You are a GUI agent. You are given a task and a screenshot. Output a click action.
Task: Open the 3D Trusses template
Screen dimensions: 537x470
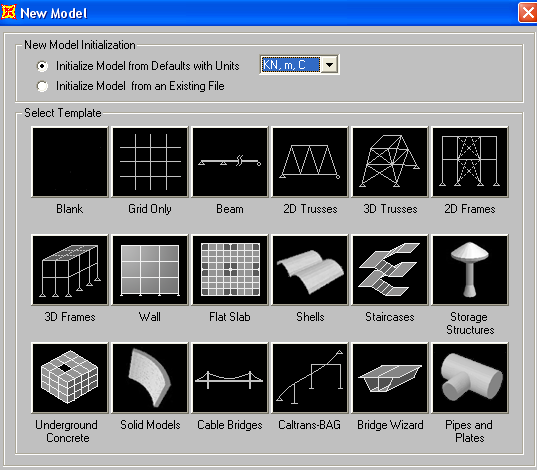pos(390,162)
